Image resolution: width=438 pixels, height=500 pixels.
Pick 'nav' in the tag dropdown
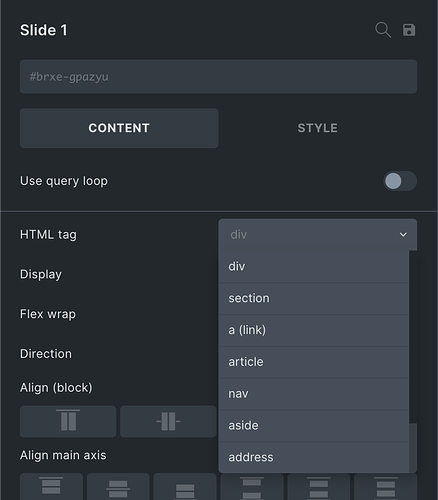[314, 394]
